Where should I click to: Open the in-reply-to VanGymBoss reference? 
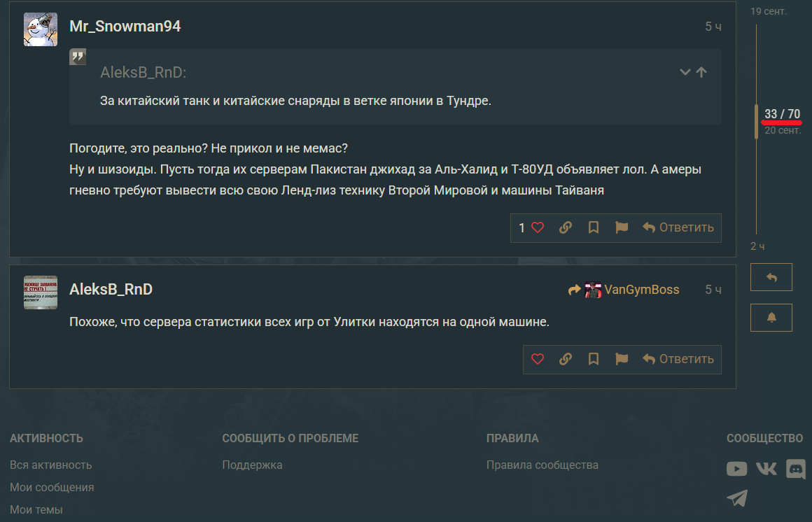coord(624,290)
